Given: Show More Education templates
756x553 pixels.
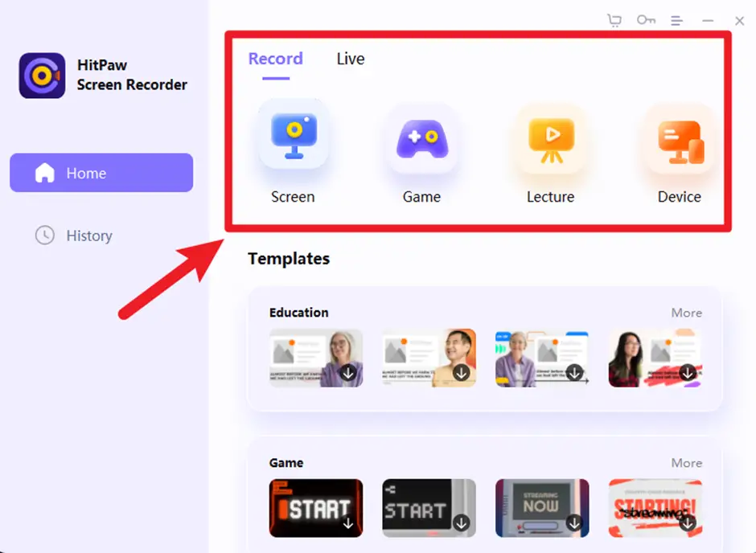Looking at the screenshot, I should coord(687,313).
